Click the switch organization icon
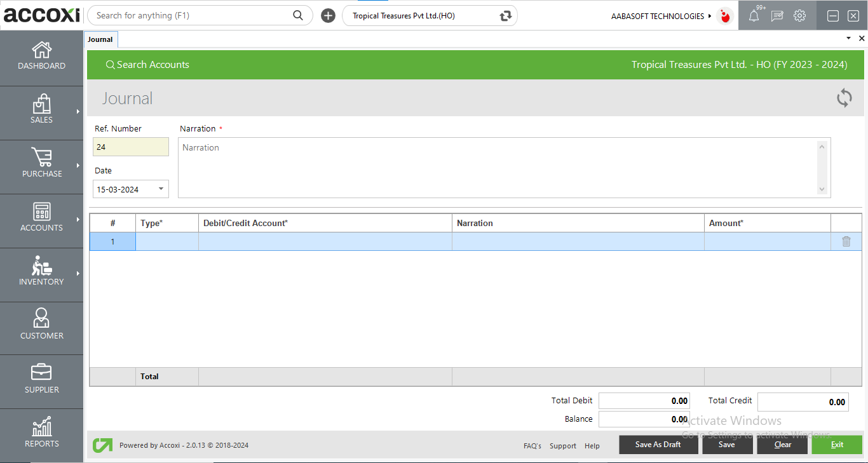 click(505, 16)
